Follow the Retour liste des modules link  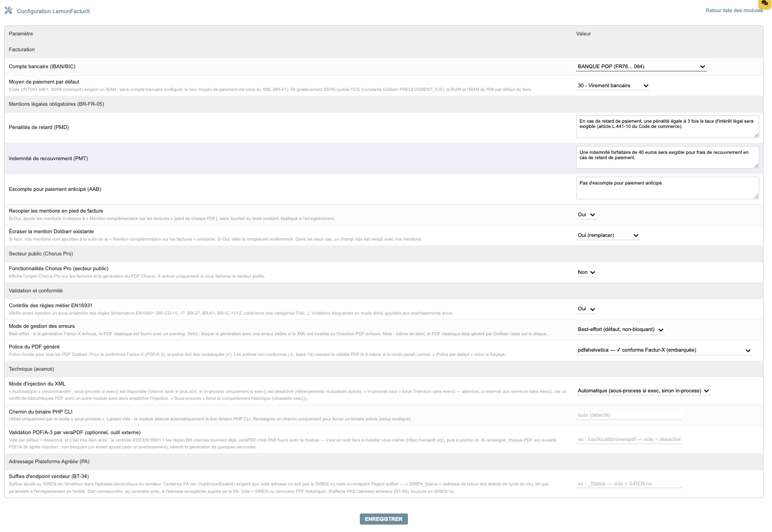click(734, 11)
